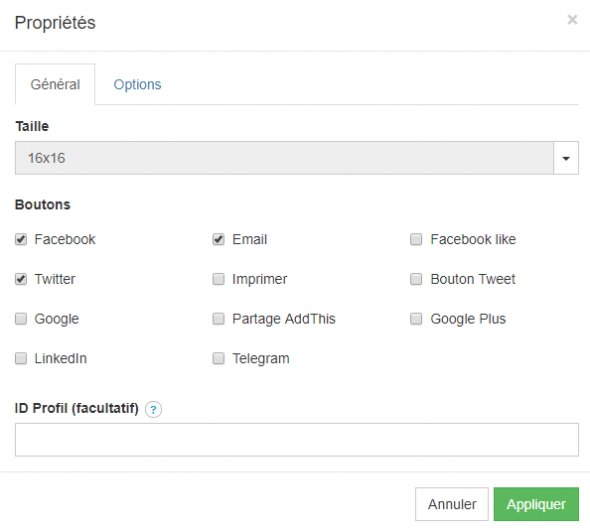Switch to the Options tab
This screenshot has width=590, height=531.
pos(137,84)
